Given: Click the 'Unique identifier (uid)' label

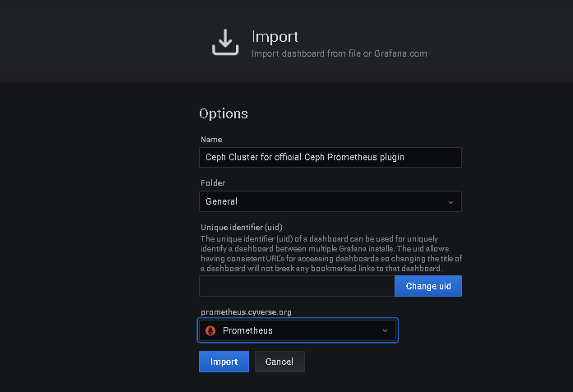Looking at the screenshot, I should (242, 228).
